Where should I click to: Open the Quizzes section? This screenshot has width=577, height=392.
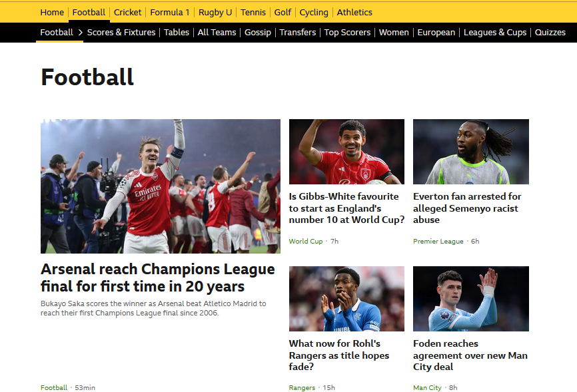(x=550, y=33)
